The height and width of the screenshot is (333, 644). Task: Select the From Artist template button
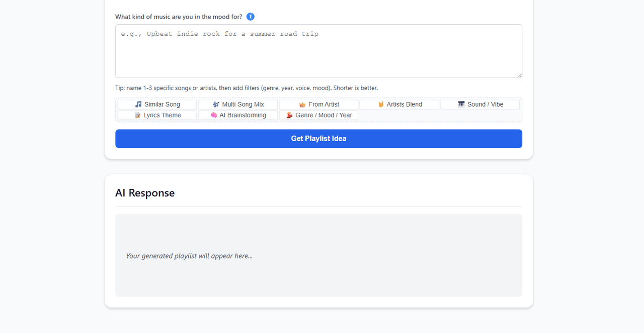(318, 104)
